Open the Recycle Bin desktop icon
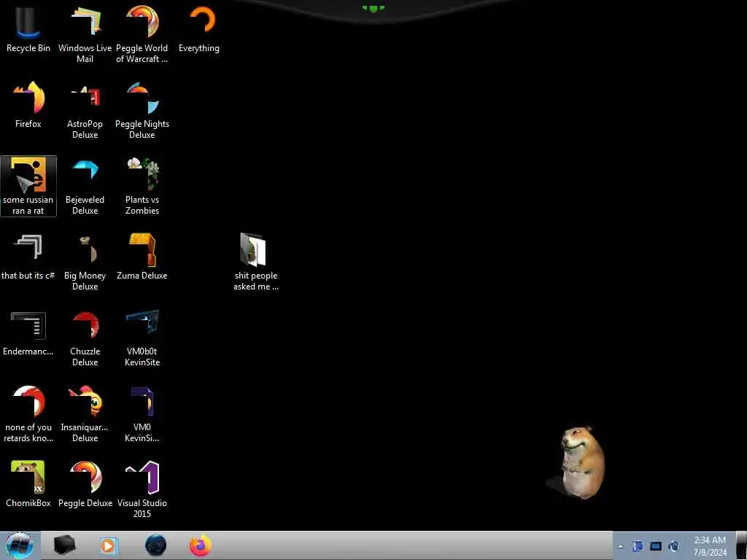Screen dimensions: 747x560 [28, 28]
